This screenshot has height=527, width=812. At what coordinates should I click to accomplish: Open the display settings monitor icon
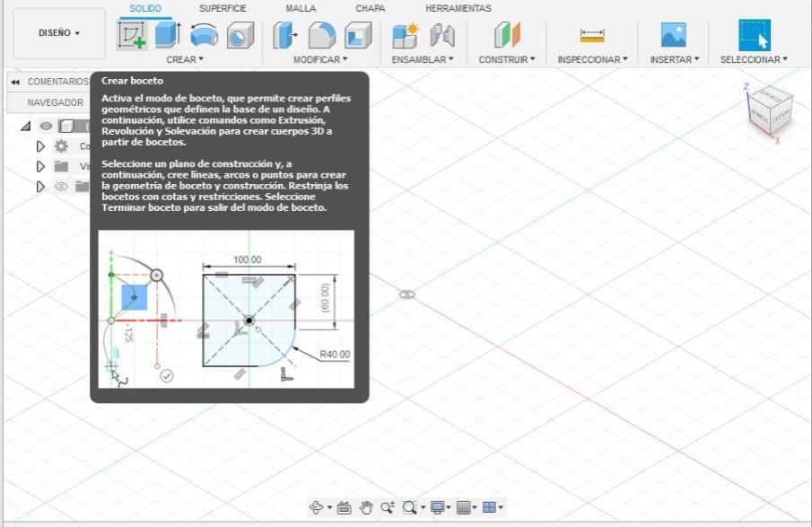(438, 508)
